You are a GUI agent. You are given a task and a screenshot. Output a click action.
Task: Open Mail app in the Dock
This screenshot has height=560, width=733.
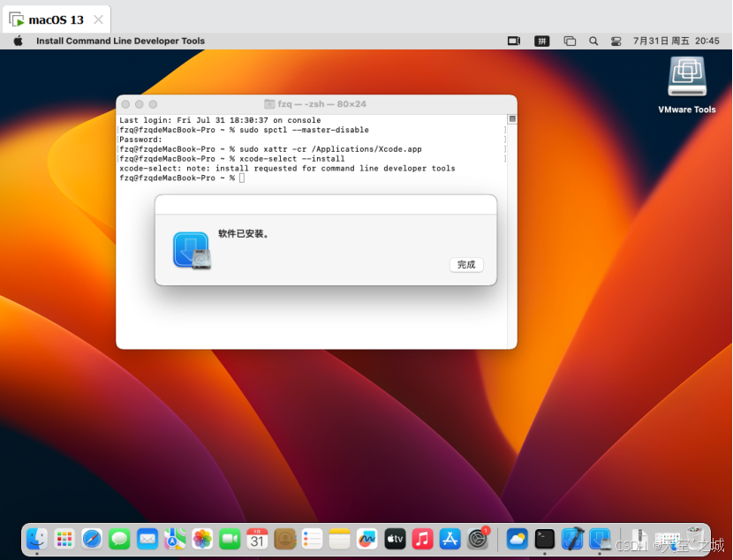pos(147,539)
